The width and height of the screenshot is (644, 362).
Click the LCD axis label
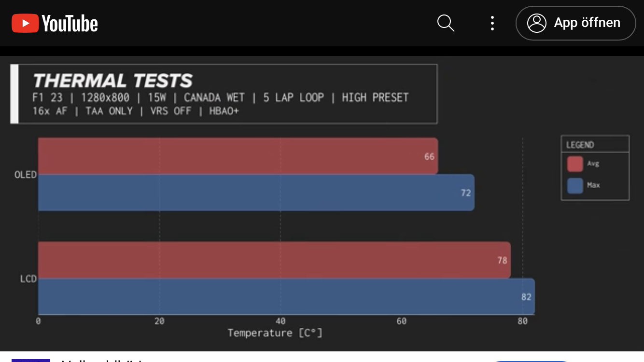[28, 278]
